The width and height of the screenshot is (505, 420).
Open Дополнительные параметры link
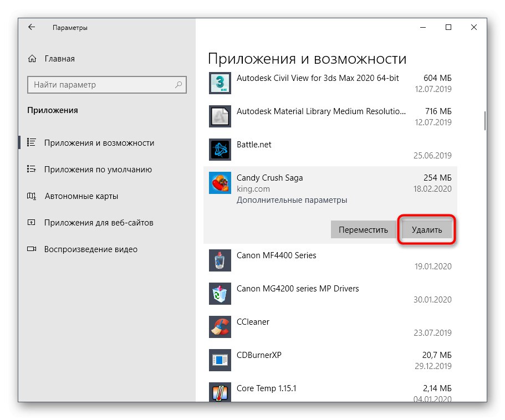[292, 200]
